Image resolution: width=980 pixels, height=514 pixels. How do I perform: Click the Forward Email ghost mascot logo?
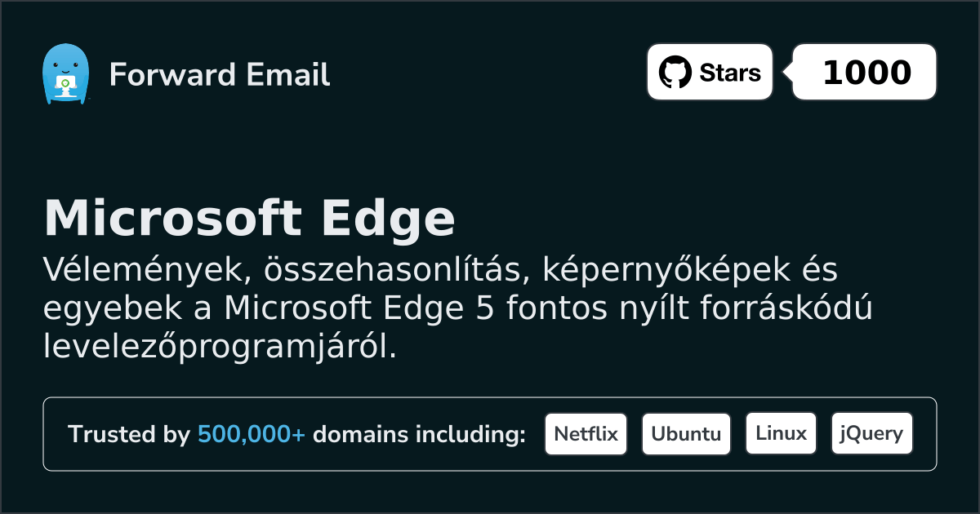(x=65, y=74)
